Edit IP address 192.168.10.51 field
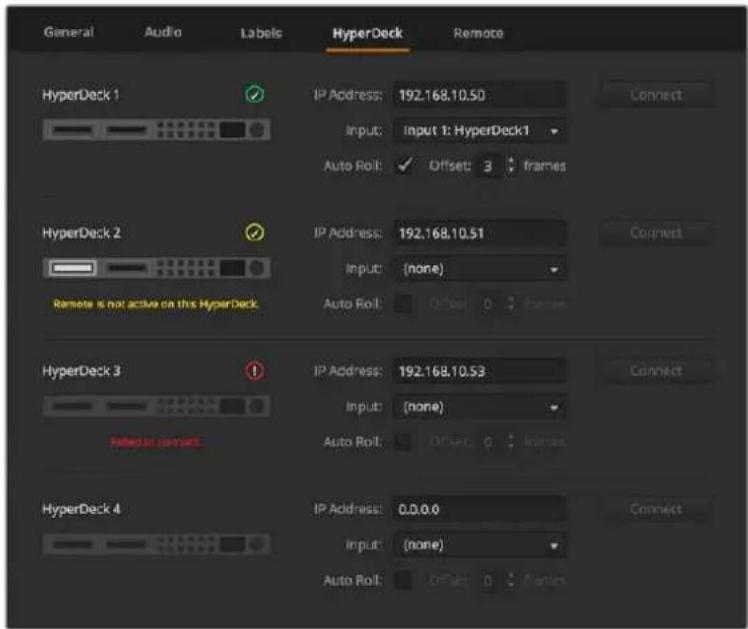Viewport: 748px width, 629px height. [x=479, y=233]
